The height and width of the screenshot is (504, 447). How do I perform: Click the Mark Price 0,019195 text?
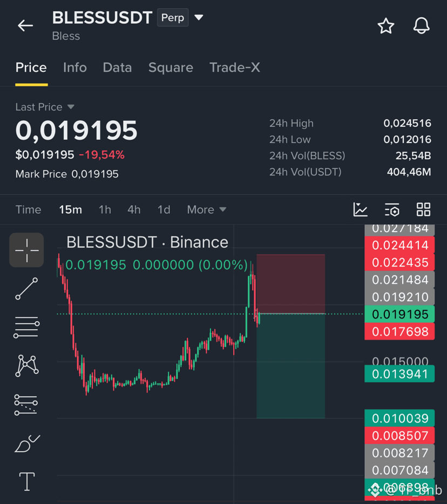click(67, 174)
